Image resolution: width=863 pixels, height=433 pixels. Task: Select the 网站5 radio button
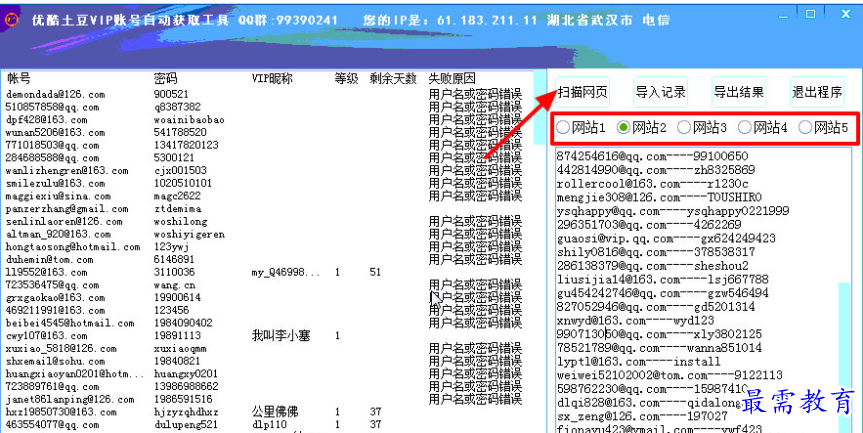coord(805,128)
